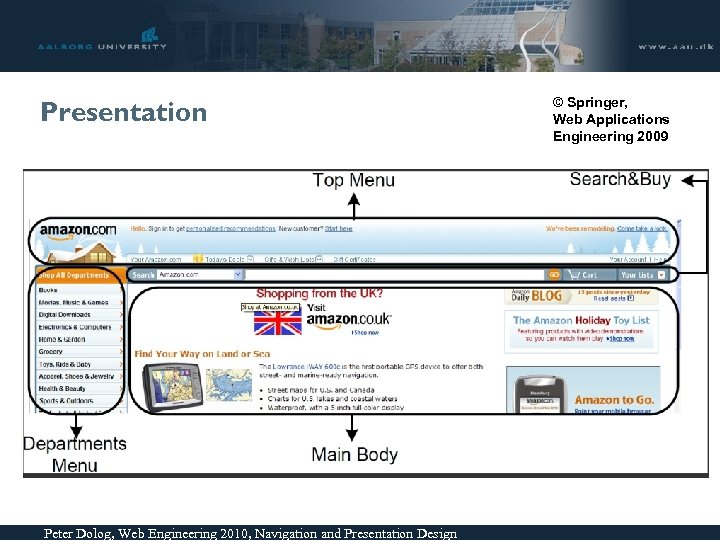The width and height of the screenshot is (720, 540).
Task: Click Shop now under amazon.co.uk
Action: (366, 332)
